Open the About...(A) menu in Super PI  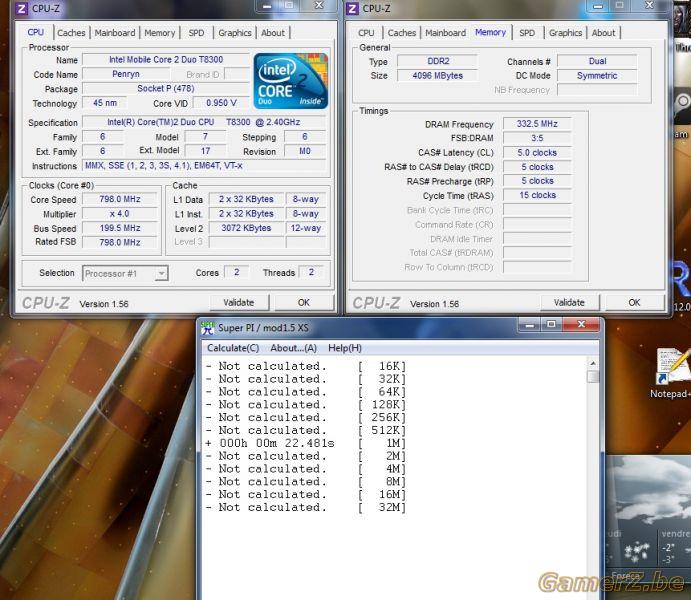[293, 348]
